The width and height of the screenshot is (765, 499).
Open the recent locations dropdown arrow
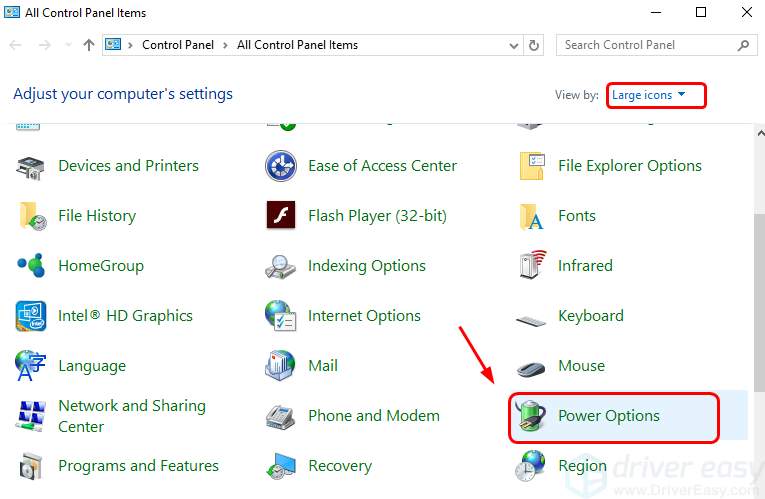[68, 45]
